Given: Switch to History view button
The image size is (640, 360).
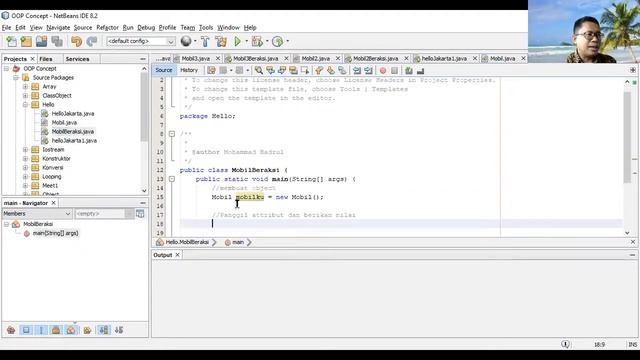Looking at the screenshot, I should coord(189,70).
